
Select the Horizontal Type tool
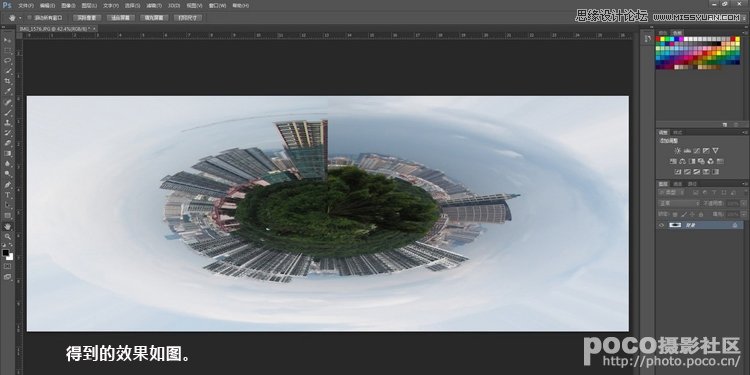point(7,195)
